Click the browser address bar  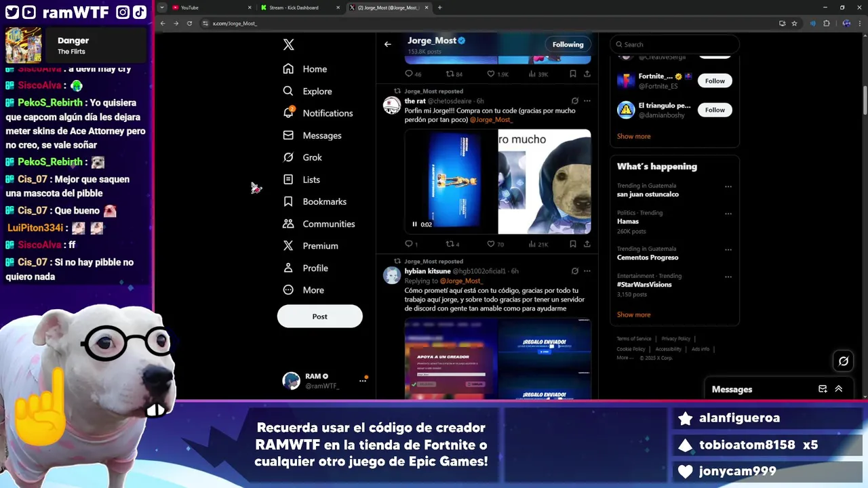488,23
